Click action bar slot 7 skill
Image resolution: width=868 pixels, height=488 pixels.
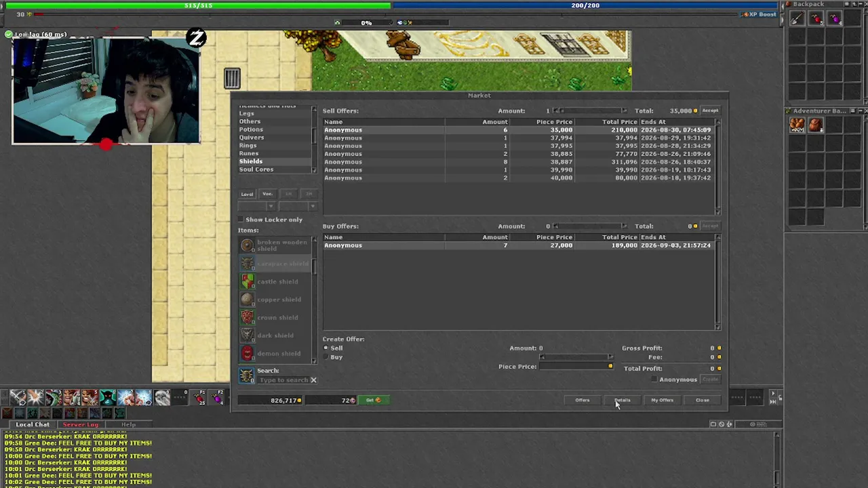[x=125, y=398]
